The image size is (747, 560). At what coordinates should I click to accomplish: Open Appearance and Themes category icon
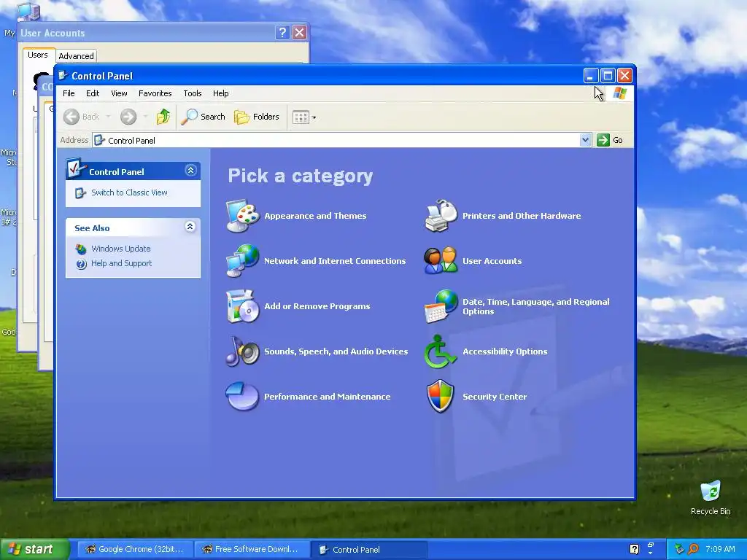point(242,216)
